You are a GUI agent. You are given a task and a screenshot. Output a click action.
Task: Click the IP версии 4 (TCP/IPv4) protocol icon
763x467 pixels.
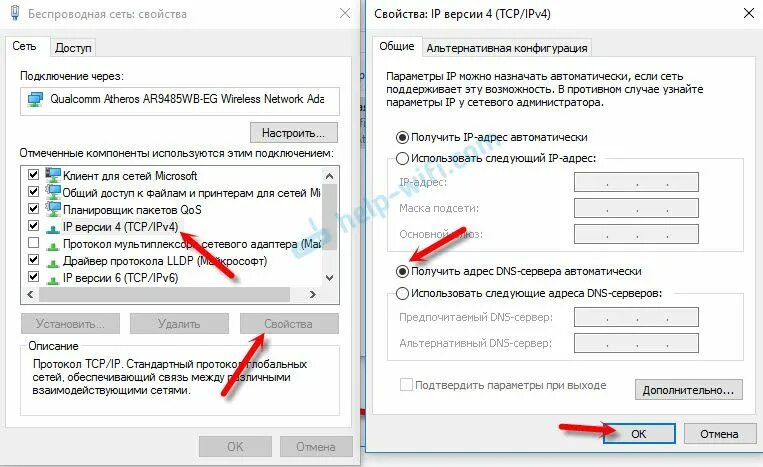pos(53,228)
